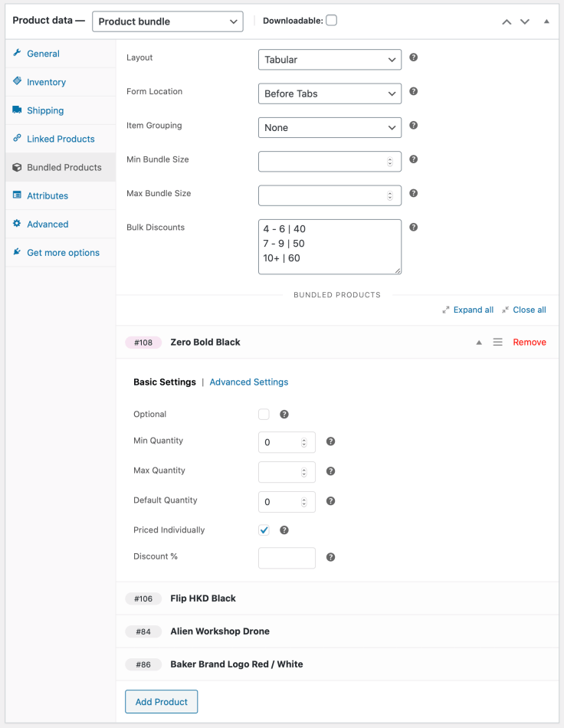Screen dimensions: 564x728
Task: Switch to Advanced Settings tab
Action: [x=248, y=382]
